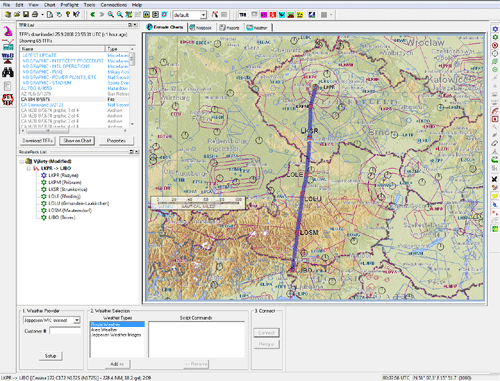Click the Show on Chart button
The image size is (500, 381).
77,141
